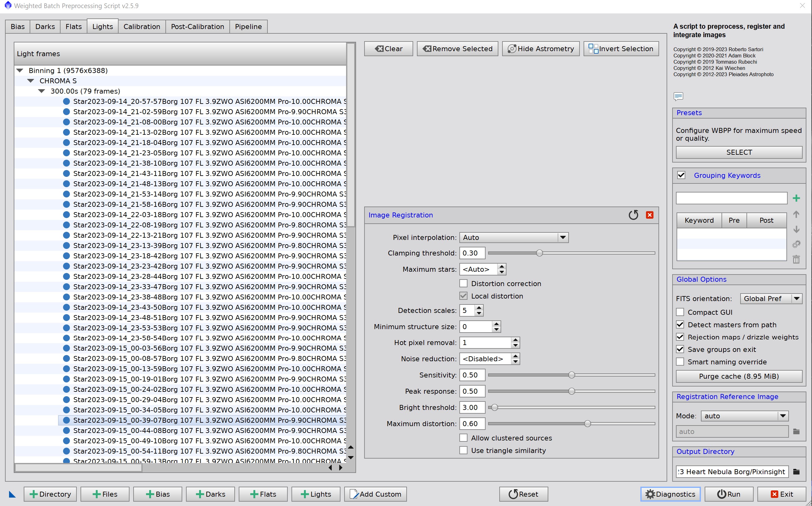The height and width of the screenshot is (506, 812).
Task: Add a Directory of files
Action: pos(50,494)
